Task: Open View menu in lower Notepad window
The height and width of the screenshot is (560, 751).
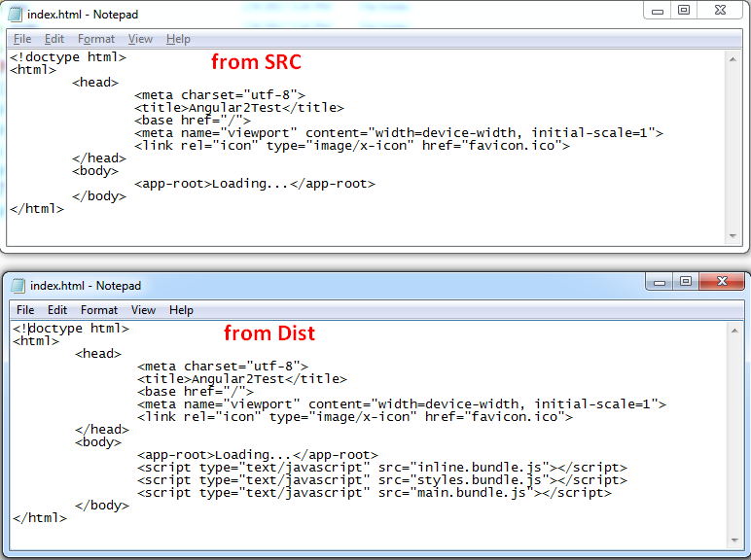Action: [143, 310]
